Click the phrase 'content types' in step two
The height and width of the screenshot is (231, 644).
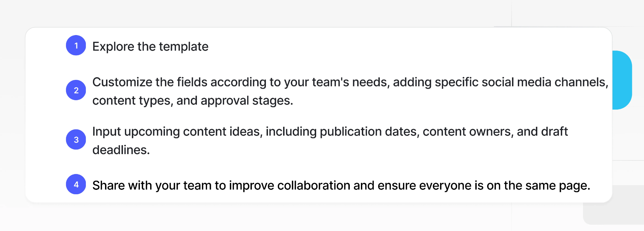click(x=132, y=100)
